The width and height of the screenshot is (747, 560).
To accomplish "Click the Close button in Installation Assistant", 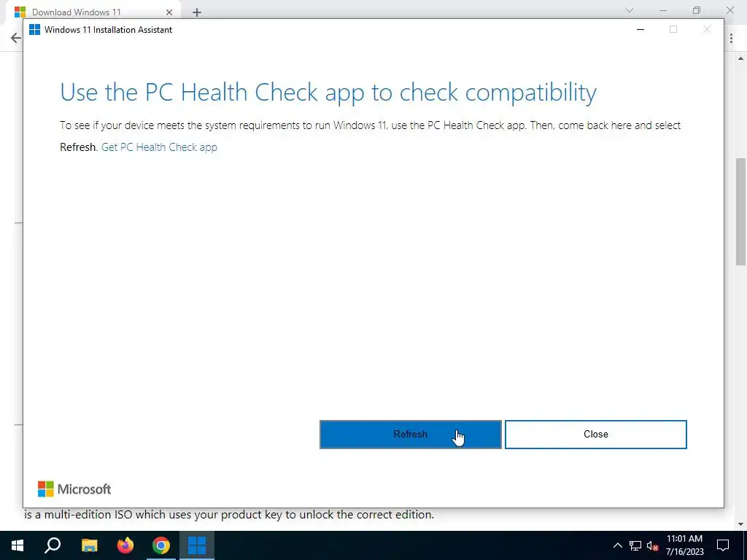I will [595, 435].
